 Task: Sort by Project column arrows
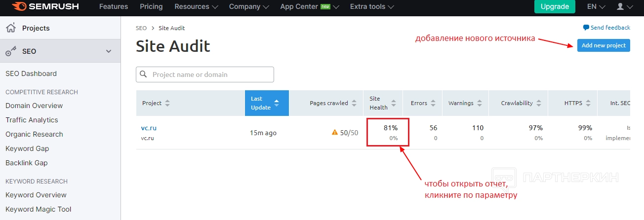pos(167,103)
